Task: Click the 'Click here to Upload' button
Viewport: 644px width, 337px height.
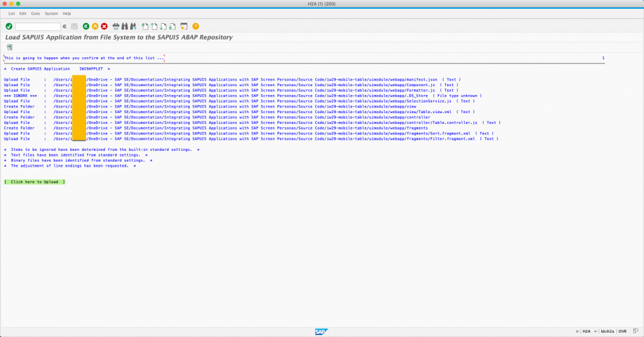Action: point(35,182)
